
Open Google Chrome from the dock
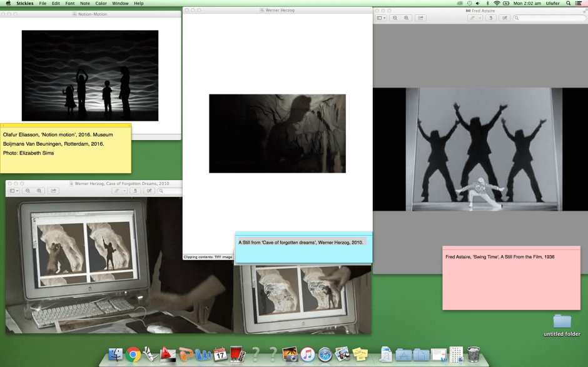[133, 354]
